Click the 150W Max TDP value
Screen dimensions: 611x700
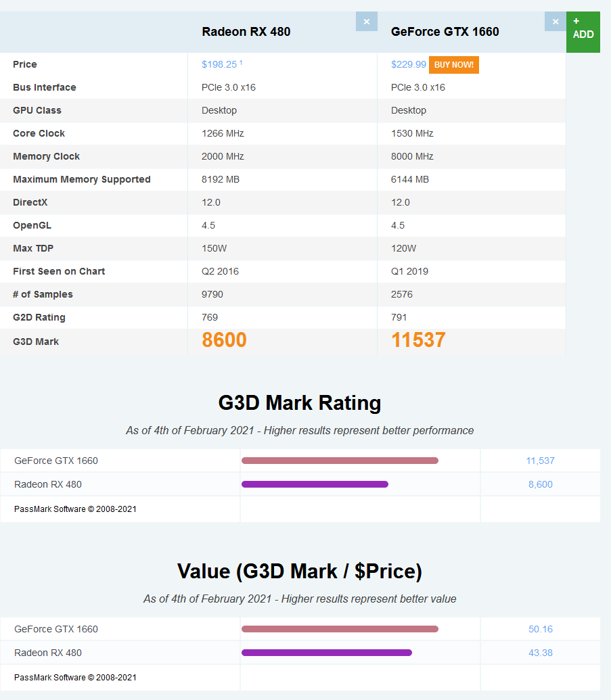(214, 248)
